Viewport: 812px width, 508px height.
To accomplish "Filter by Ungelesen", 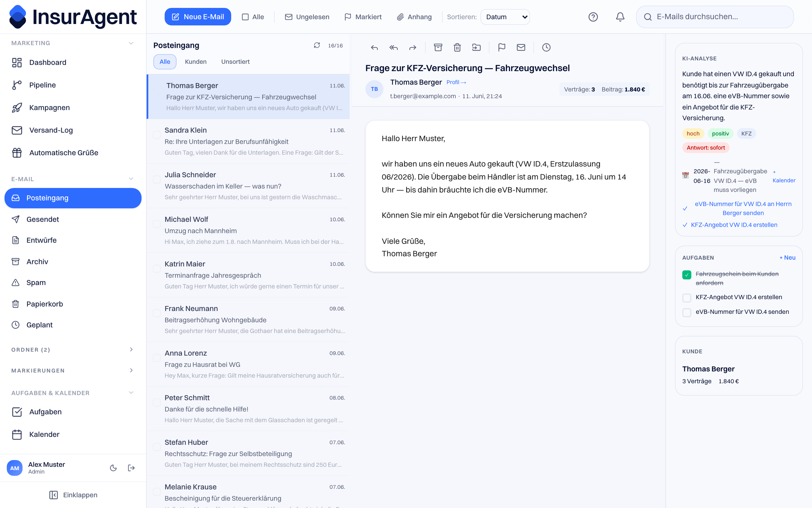I will point(307,17).
